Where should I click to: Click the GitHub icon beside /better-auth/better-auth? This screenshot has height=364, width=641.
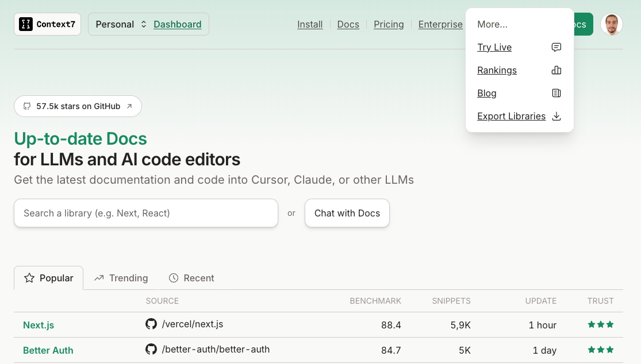(x=151, y=349)
